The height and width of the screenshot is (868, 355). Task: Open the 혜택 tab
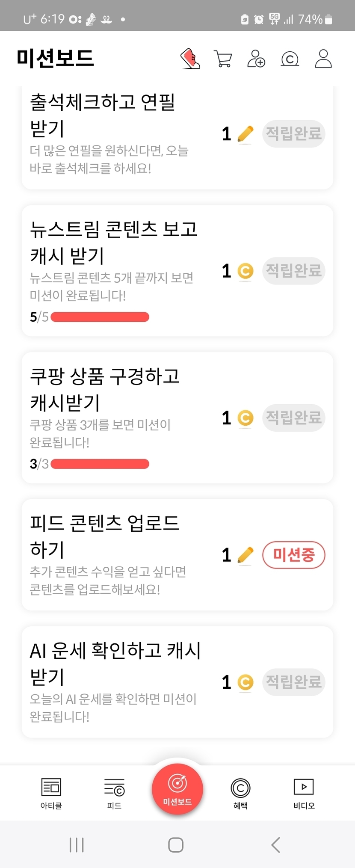(240, 793)
